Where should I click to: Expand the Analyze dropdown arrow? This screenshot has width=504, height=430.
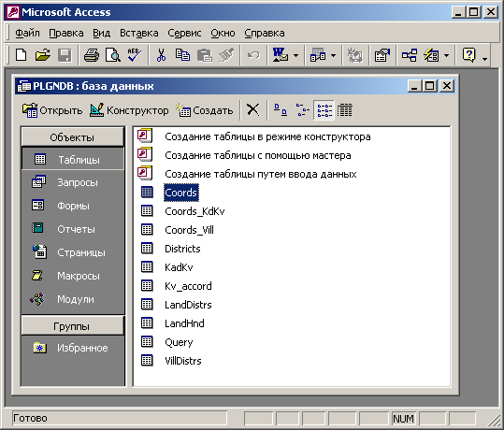tap(333, 55)
